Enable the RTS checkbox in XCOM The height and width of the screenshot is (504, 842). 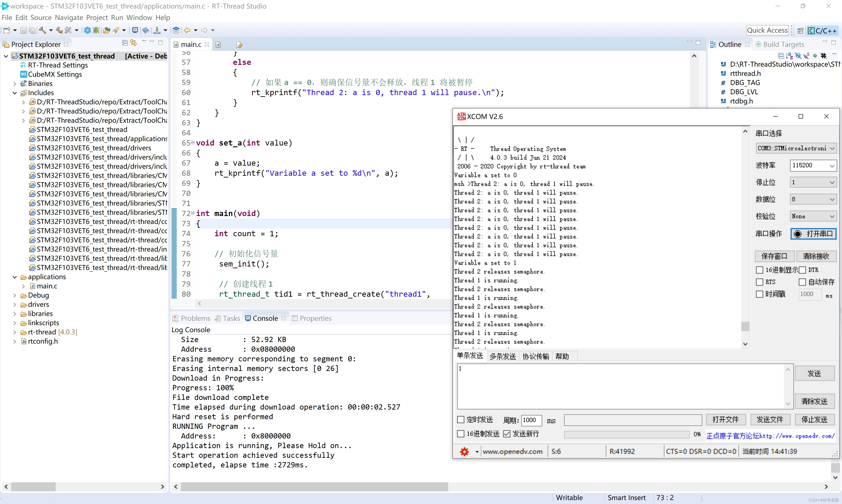pyautogui.click(x=759, y=282)
